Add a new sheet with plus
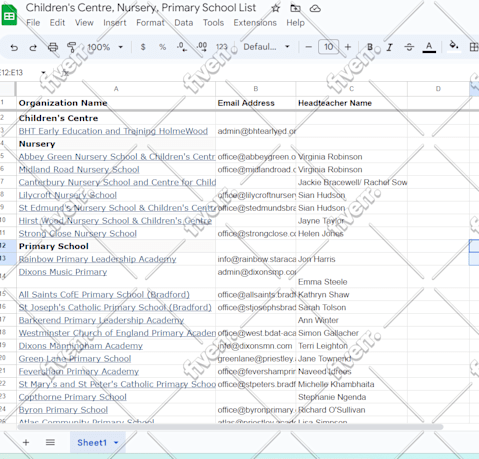Viewport: 479px width, 459px height. [x=26, y=442]
